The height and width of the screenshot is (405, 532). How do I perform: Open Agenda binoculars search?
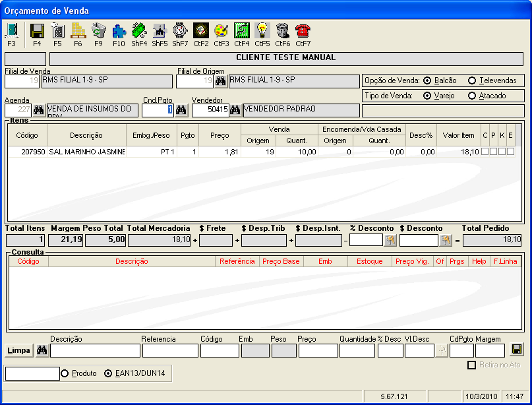39,110
